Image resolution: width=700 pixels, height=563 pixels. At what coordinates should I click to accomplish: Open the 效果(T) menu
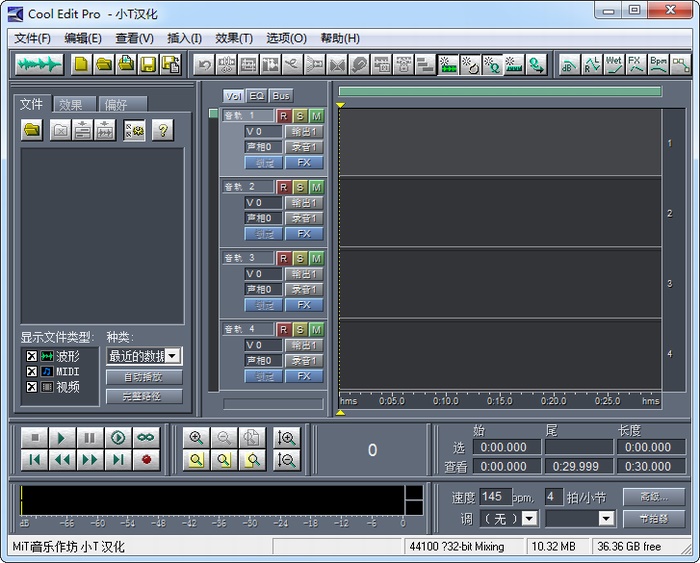(234, 38)
